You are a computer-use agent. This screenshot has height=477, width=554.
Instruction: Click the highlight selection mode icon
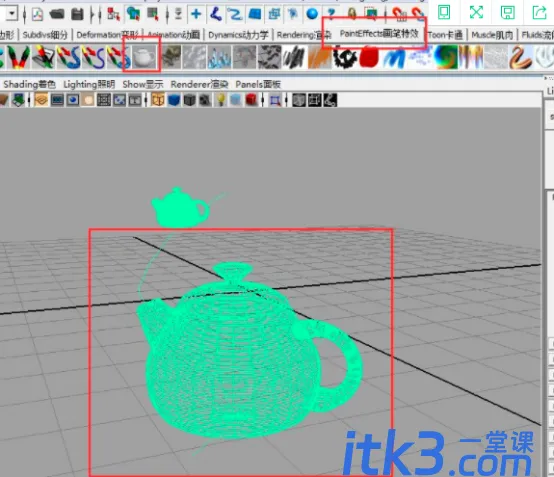coord(371,13)
